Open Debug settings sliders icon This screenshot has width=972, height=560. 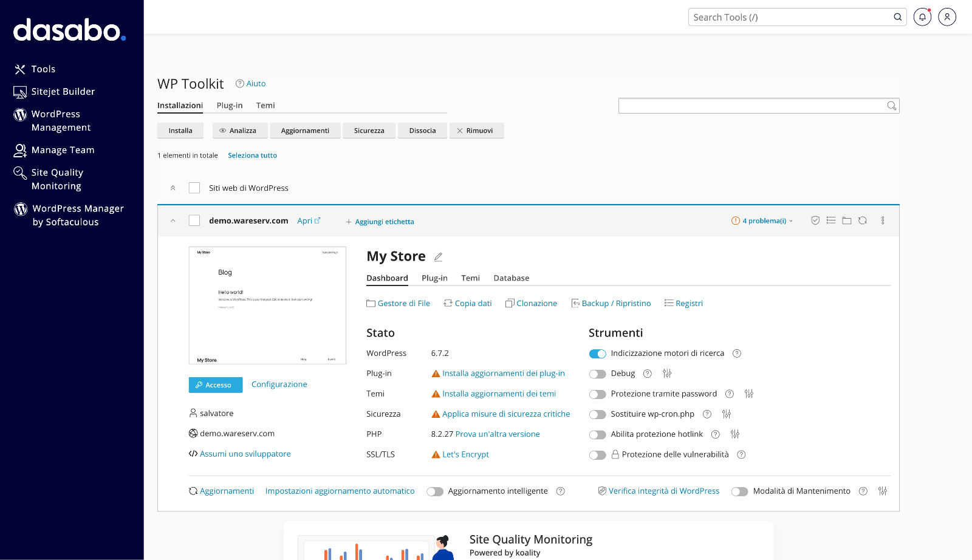pos(667,374)
